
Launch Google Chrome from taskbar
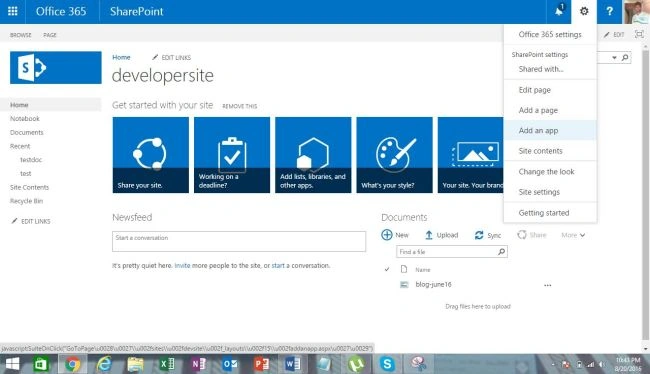point(72,364)
